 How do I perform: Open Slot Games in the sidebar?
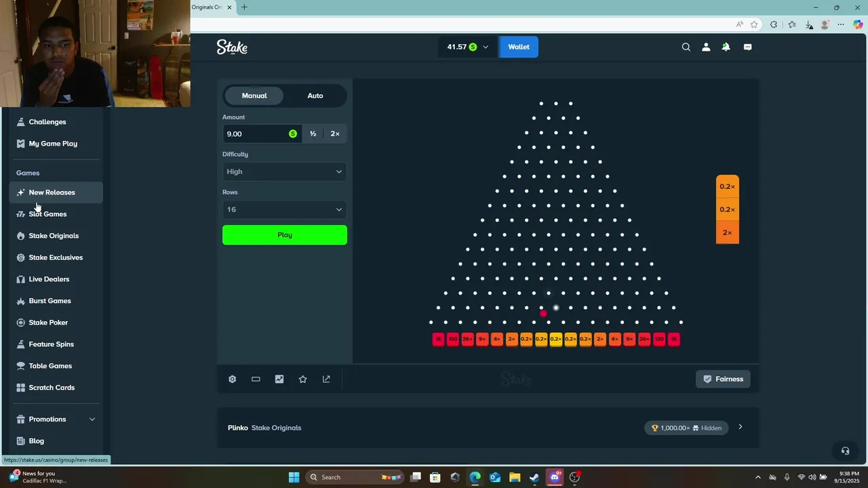(56, 214)
